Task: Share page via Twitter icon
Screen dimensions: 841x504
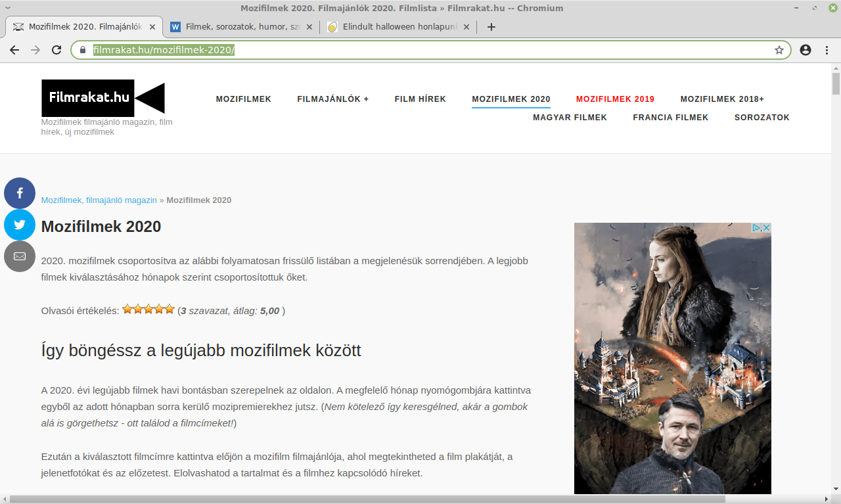Action: click(x=20, y=225)
